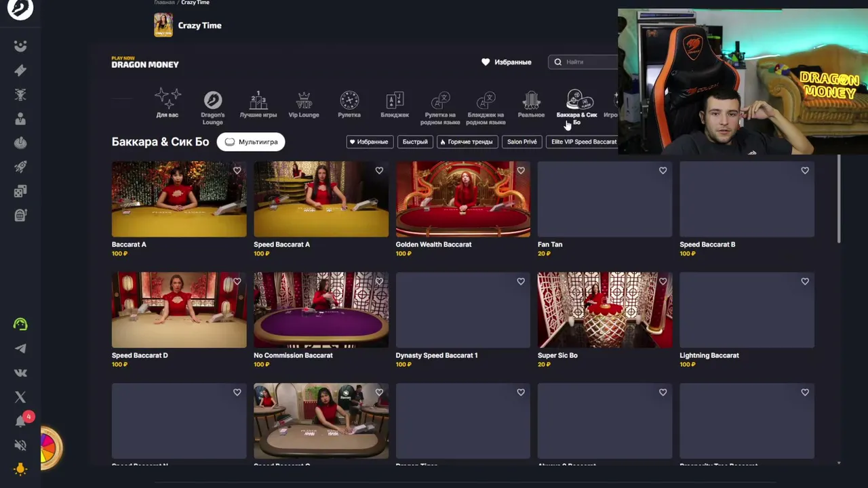Open the Dragon's Lounge category
Viewport: 868px width, 488px height.
click(212, 107)
